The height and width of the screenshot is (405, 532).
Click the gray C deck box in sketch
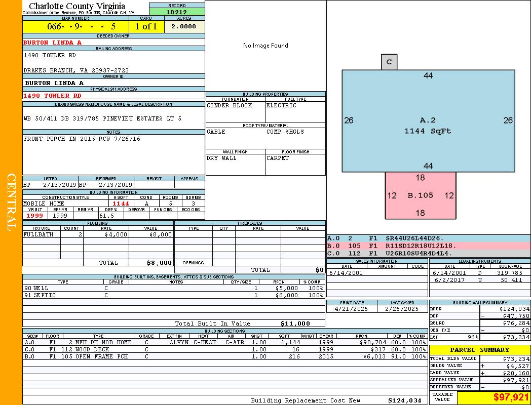(389, 62)
